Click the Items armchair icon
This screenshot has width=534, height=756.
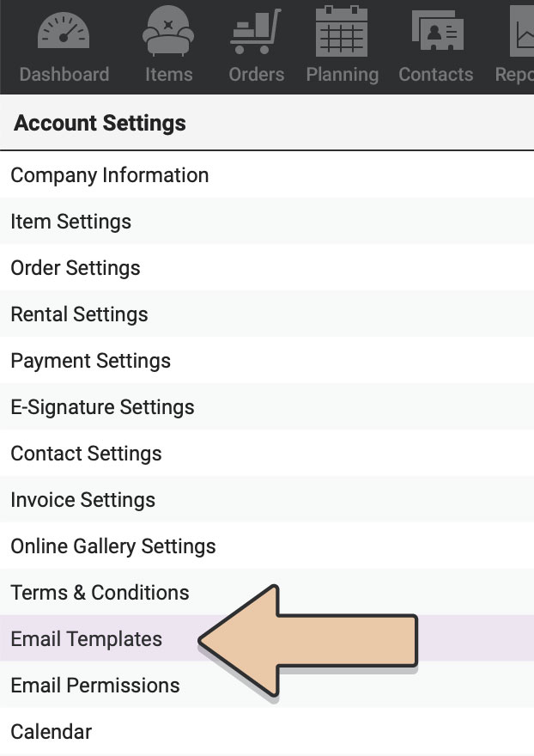168,31
